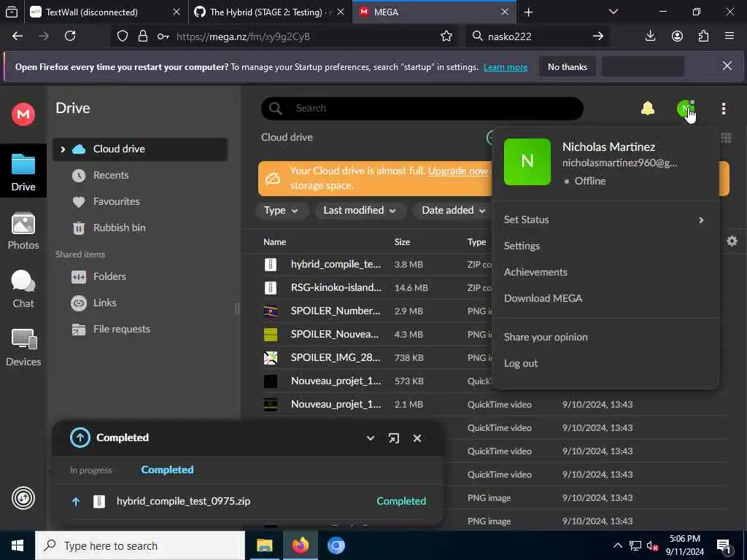Click SPOILER_Nouvea file thumbnail
Screen dimensions: 747x560
pyautogui.click(x=270, y=334)
